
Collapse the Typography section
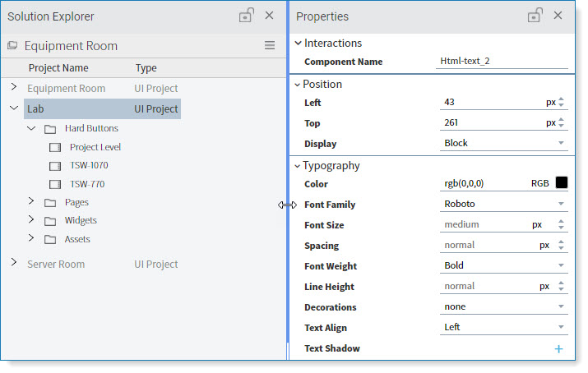tap(298, 166)
